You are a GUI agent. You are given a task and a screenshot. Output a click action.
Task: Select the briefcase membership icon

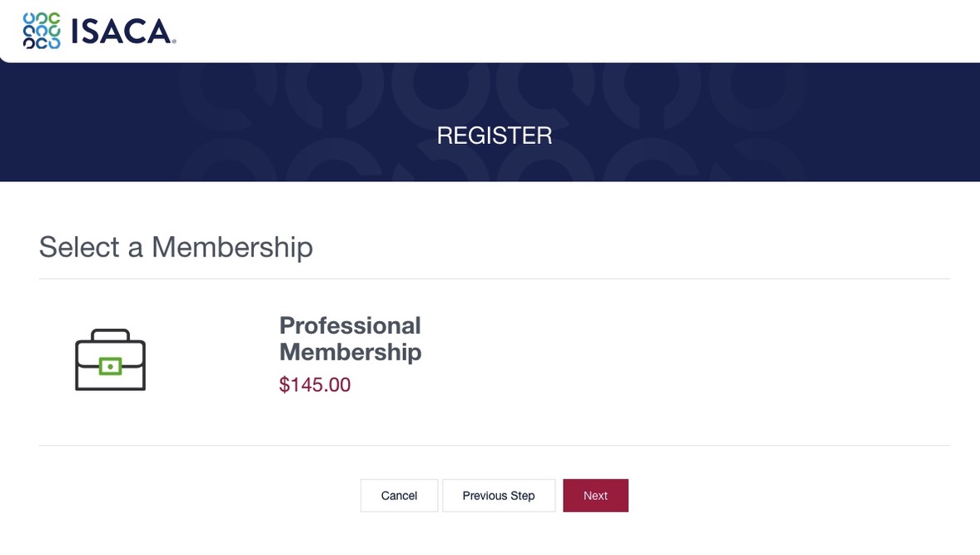tap(111, 359)
